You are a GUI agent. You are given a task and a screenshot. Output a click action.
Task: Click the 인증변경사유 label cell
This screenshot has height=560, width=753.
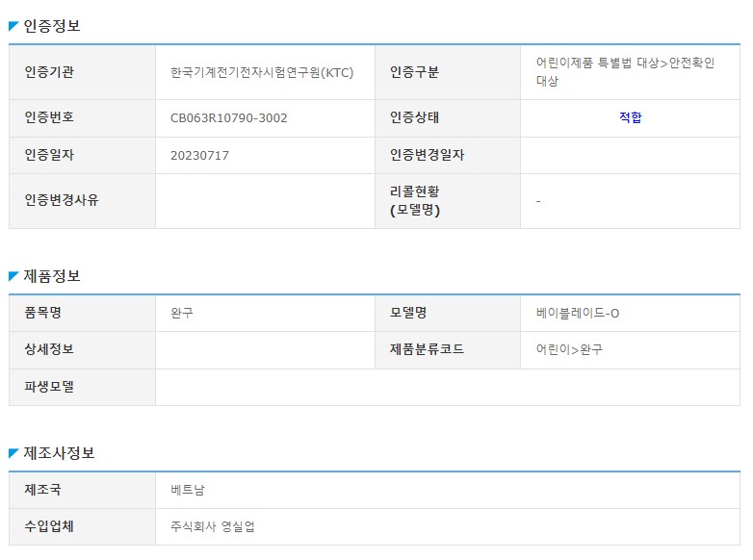point(82,200)
